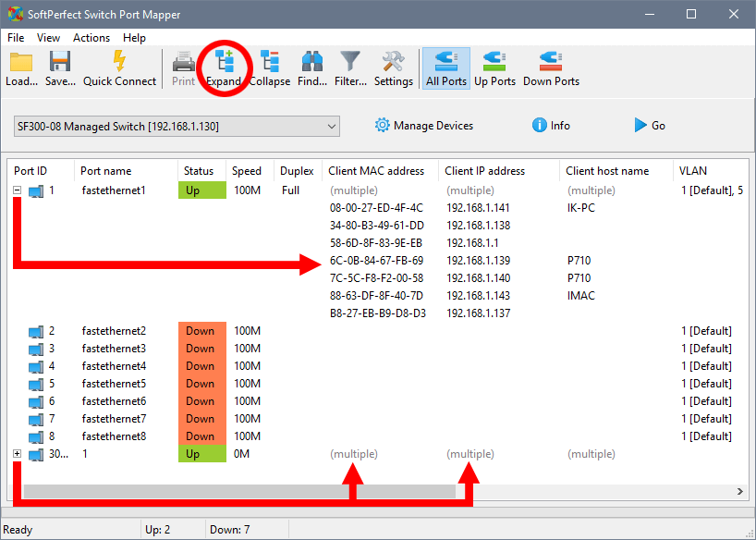
Task: Click port 7 network icon
Action: point(36,420)
